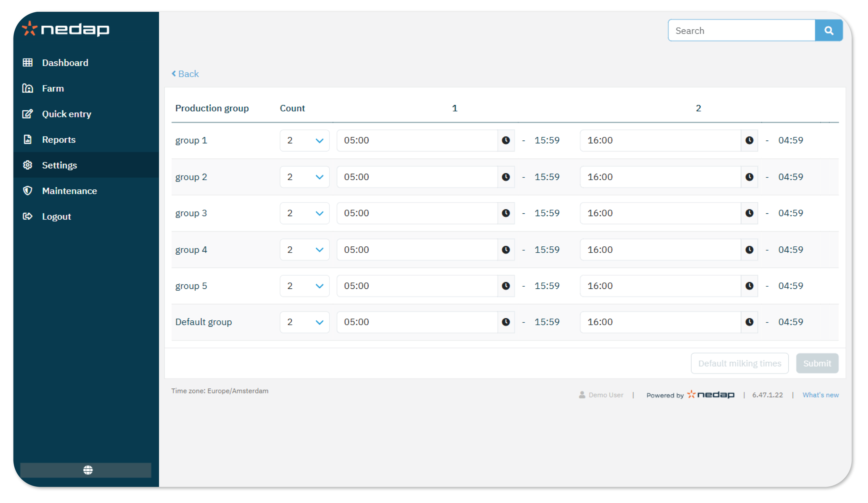868x503 pixels.
Task: Open the Quick entry page
Action: click(x=66, y=114)
